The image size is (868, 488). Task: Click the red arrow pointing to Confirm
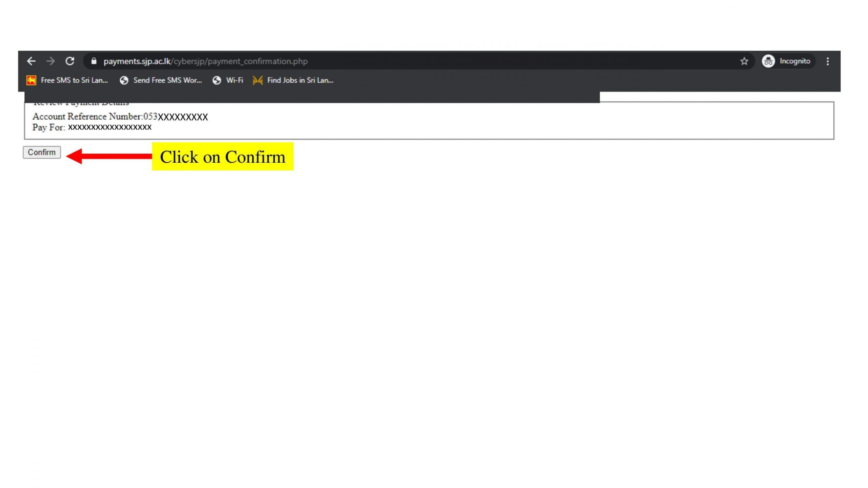coord(108,156)
